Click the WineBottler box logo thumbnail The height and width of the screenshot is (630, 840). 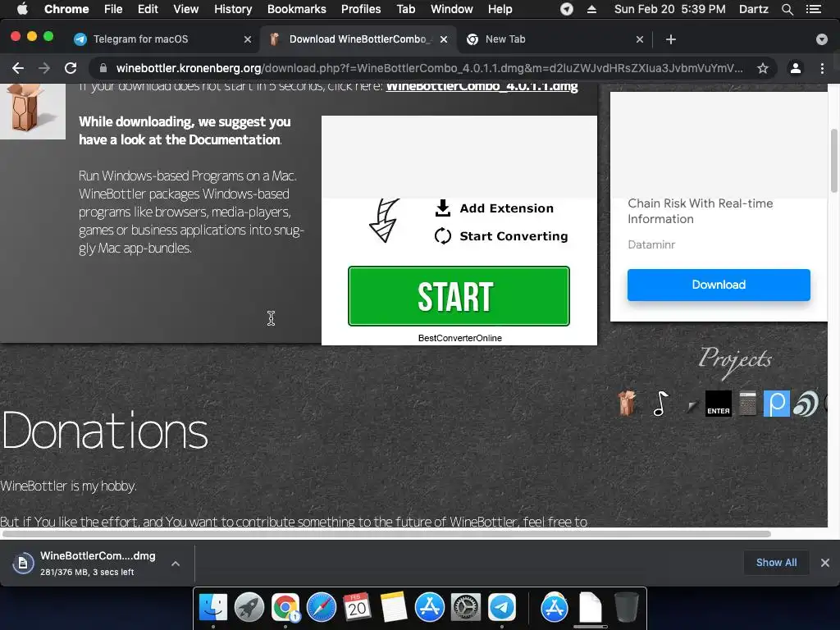tap(33, 111)
